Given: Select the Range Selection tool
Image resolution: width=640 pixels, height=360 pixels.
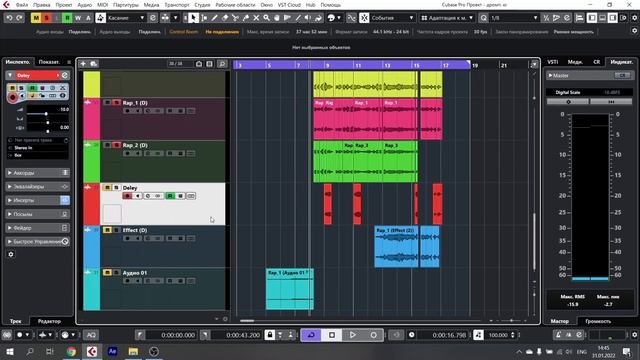Looking at the screenshot, I should point(204,18).
